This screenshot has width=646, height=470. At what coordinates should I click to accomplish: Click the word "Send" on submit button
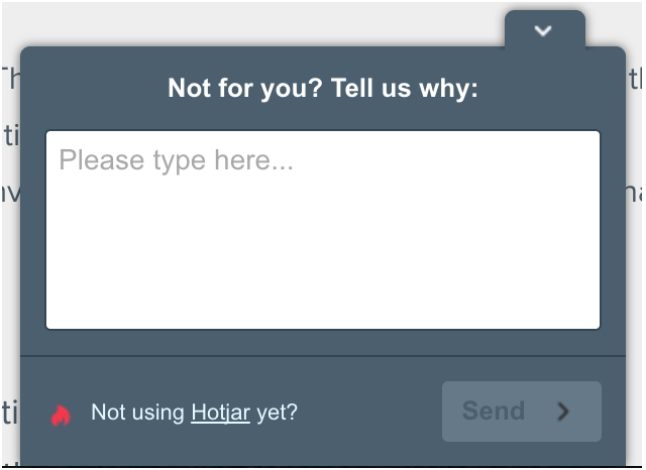pyautogui.click(x=493, y=411)
